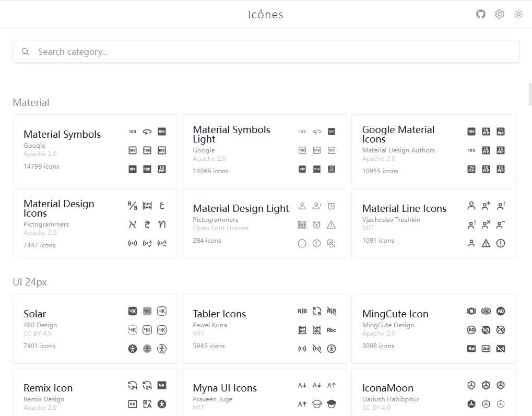The image size is (532, 416).
Task: Click the warning triangle icon in Material Line Icons
Action: 486,243
